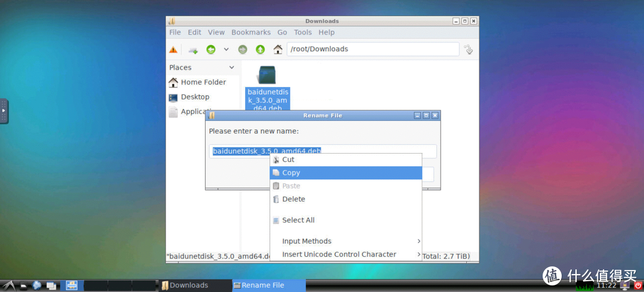
Task: Open the Edit menu
Action: point(194,32)
